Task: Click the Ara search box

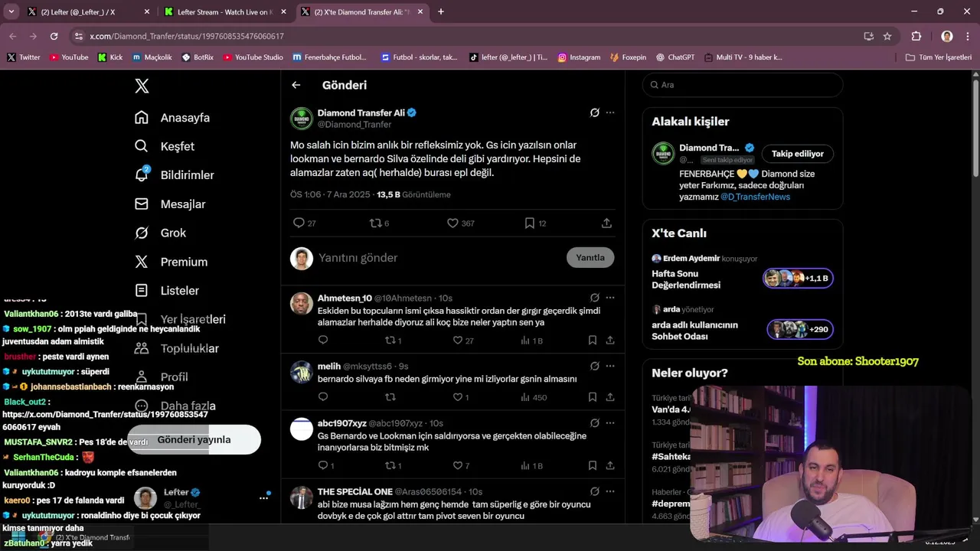Action: (x=743, y=85)
